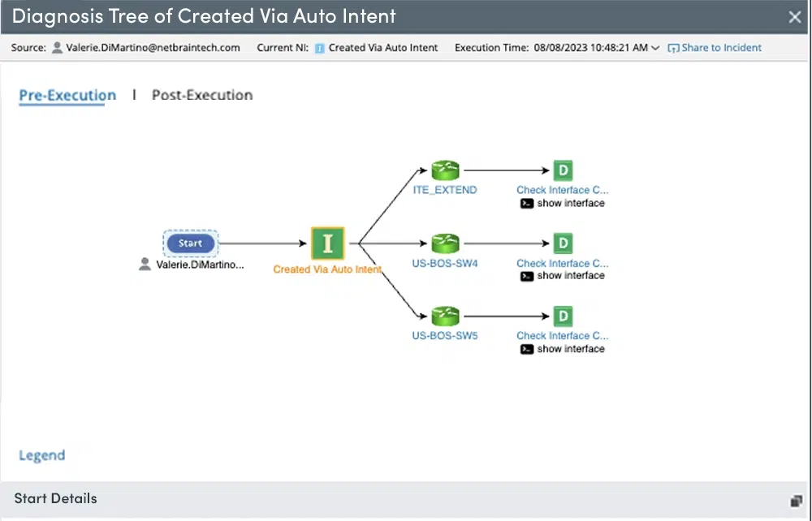
Task: Click the ITE_EXTEND device label
Action: click(x=445, y=190)
